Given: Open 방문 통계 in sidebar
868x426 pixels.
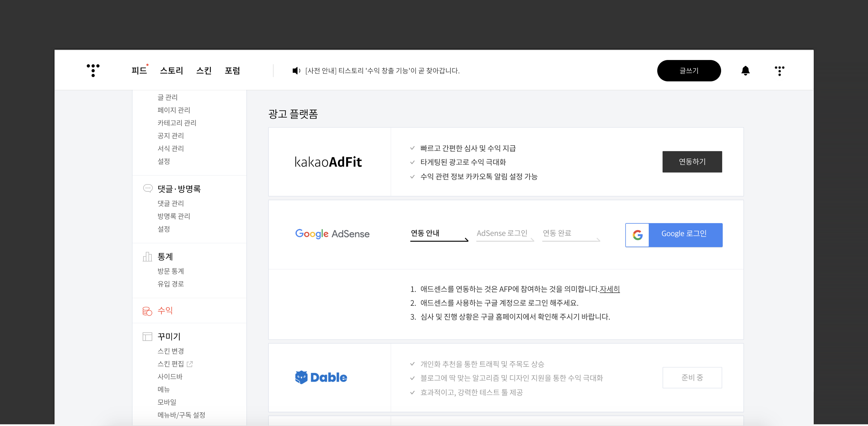Looking at the screenshot, I should pyautogui.click(x=170, y=271).
